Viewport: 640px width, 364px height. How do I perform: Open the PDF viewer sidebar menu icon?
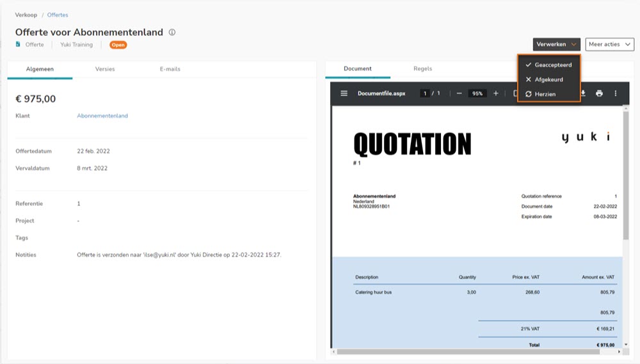pos(344,93)
